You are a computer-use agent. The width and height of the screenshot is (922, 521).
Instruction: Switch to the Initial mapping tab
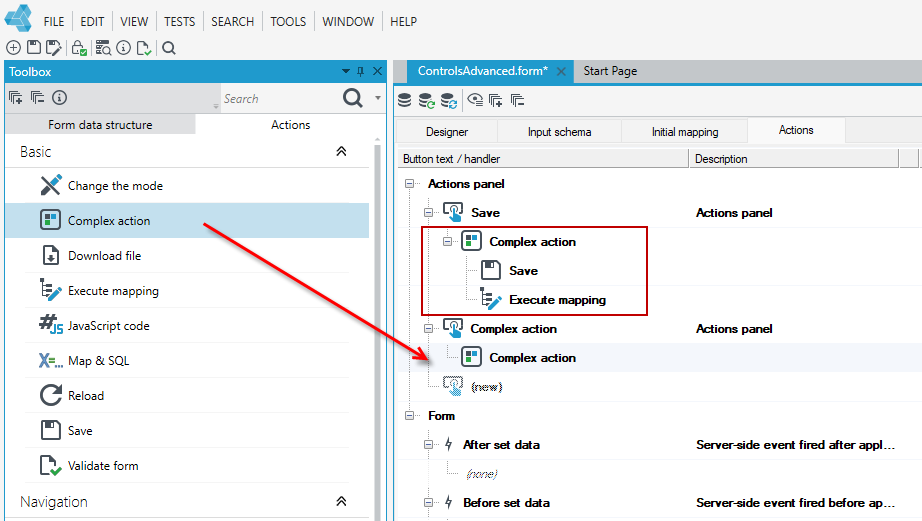point(684,132)
